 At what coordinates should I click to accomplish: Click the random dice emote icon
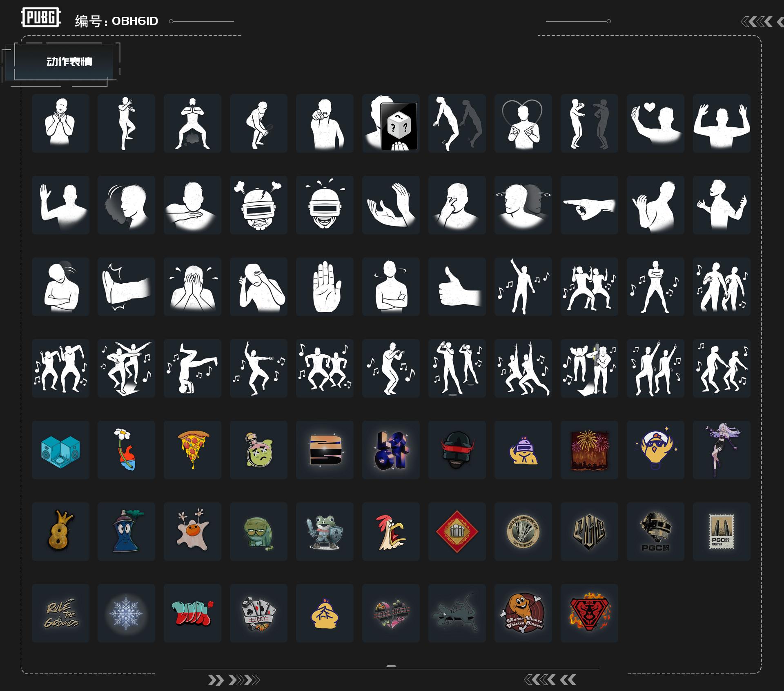pos(391,123)
